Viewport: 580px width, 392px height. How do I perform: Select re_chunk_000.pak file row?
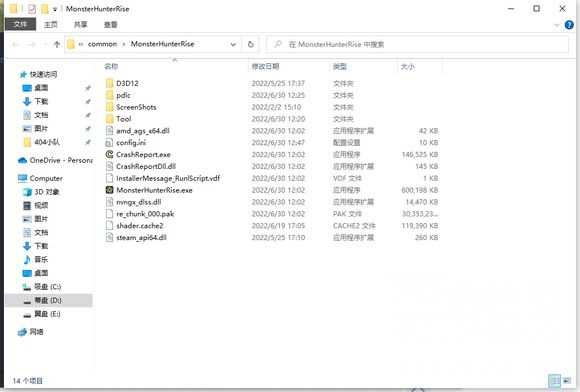[272, 214]
